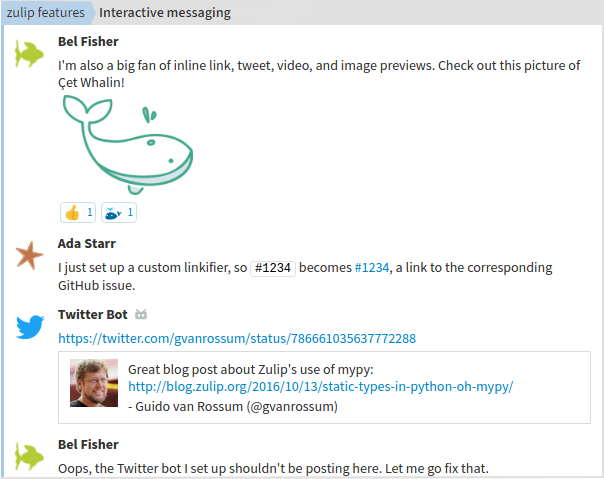This screenshot has width=604, height=479.
Task: Click Ada Starr's starfish avatar
Action: click(x=31, y=255)
